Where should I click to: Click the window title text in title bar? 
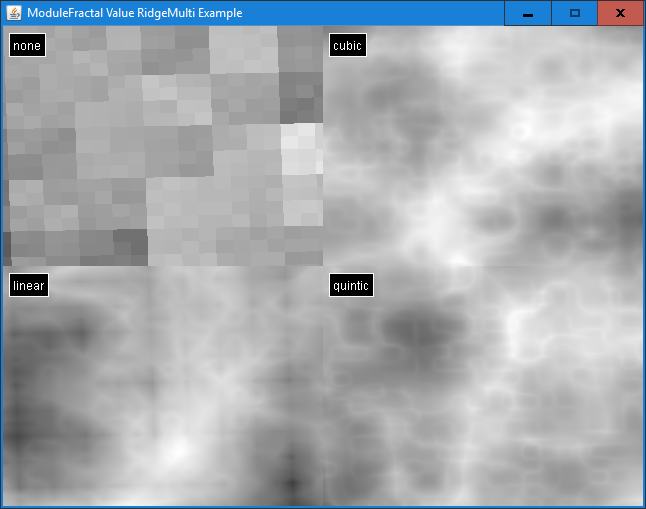(134, 13)
